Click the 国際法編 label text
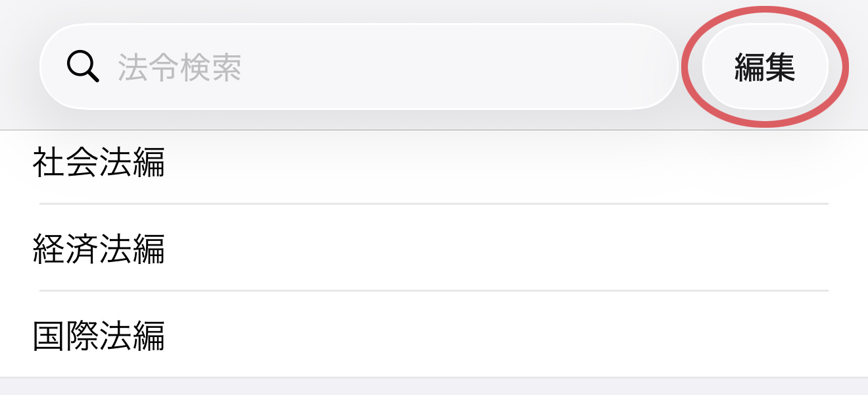Viewport: 868px width, 395px height. coord(99,335)
